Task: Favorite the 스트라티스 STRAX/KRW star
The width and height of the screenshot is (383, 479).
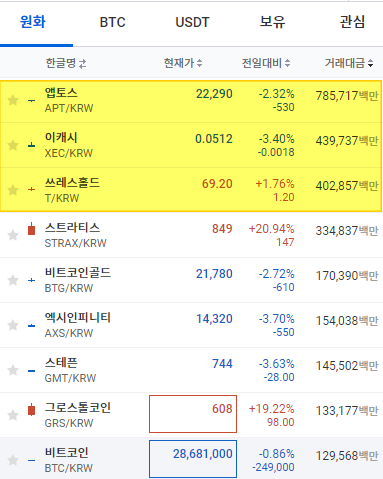Action: (x=13, y=235)
